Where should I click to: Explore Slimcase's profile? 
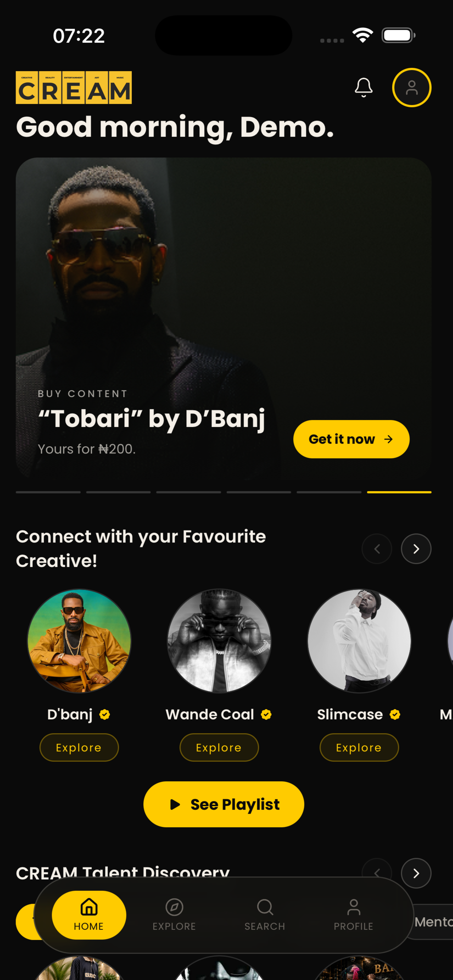coord(359,747)
